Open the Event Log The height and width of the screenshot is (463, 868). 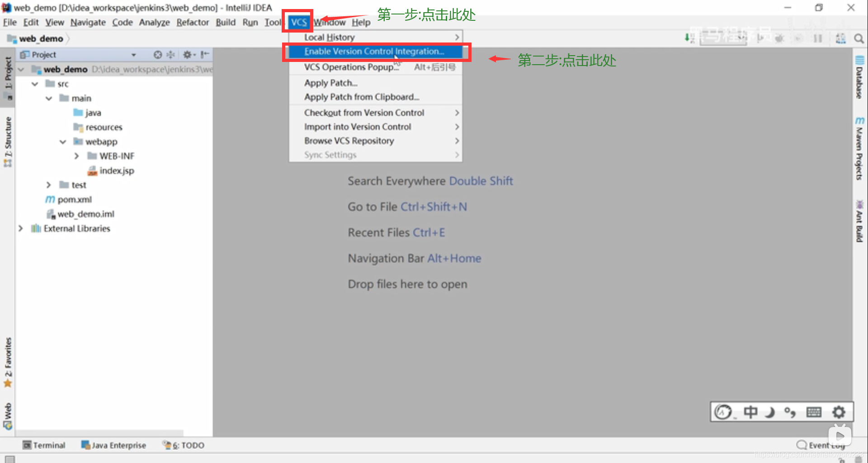pos(821,445)
